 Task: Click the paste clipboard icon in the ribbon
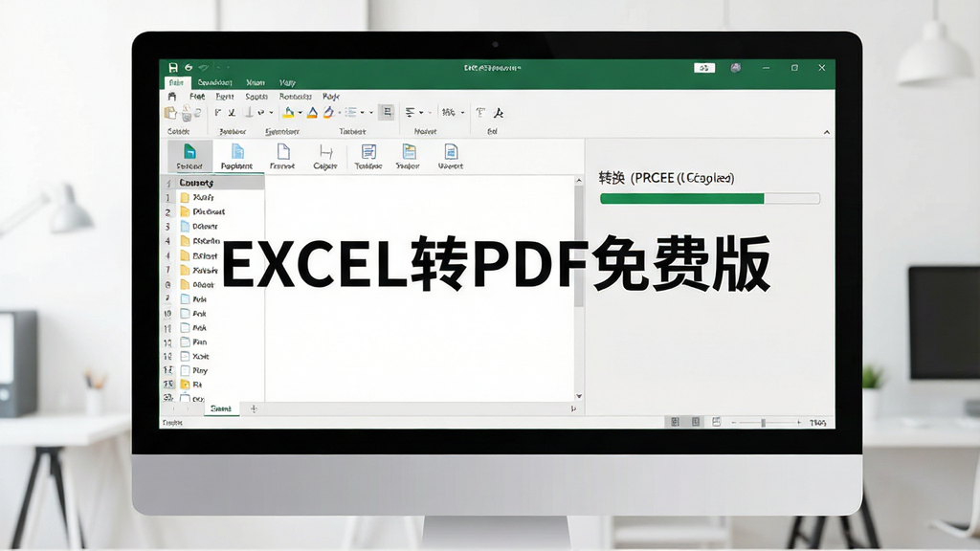click(x=170, y=113)
